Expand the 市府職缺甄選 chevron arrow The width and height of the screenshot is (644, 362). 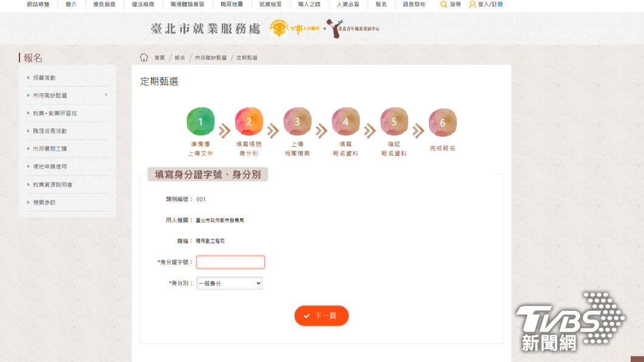click(x=106, y=95)
